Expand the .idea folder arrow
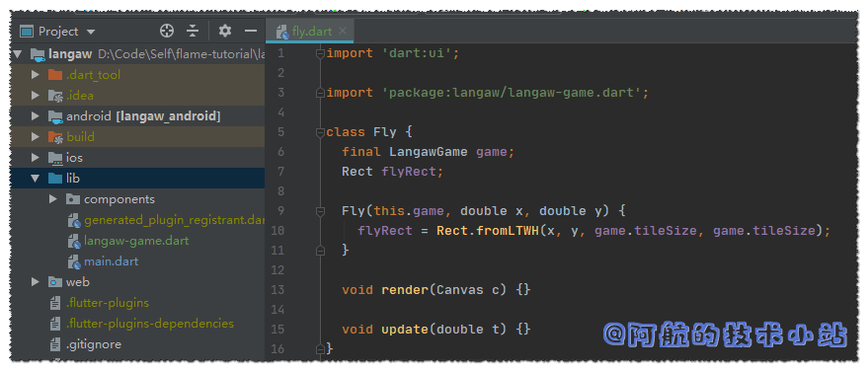 (36, 96)
